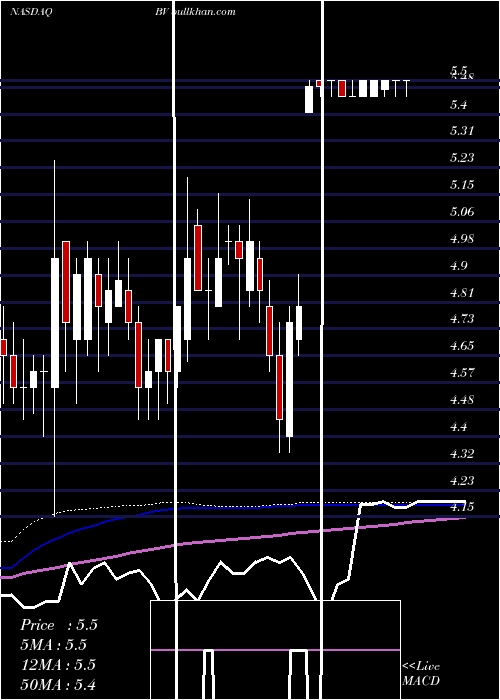
Task: Click the first white gap-up candle near 5.4
Action: (309, 99)
